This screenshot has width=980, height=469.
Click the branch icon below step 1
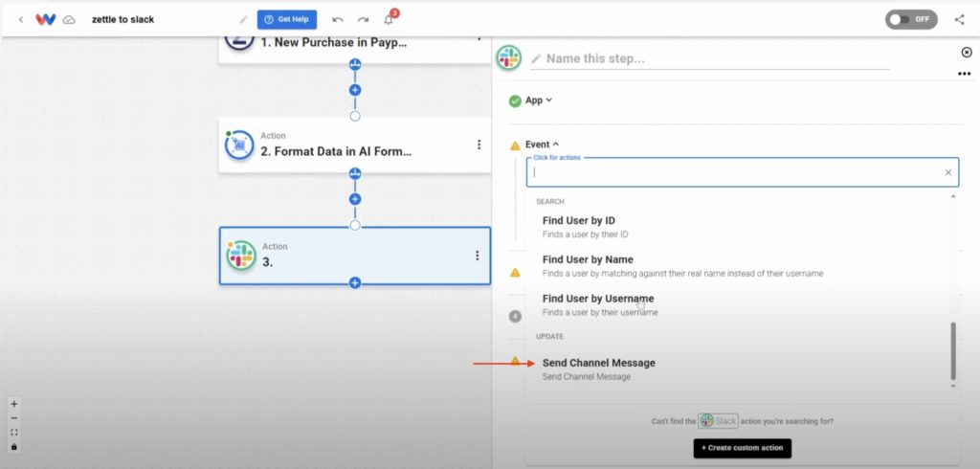coord(355,64)
